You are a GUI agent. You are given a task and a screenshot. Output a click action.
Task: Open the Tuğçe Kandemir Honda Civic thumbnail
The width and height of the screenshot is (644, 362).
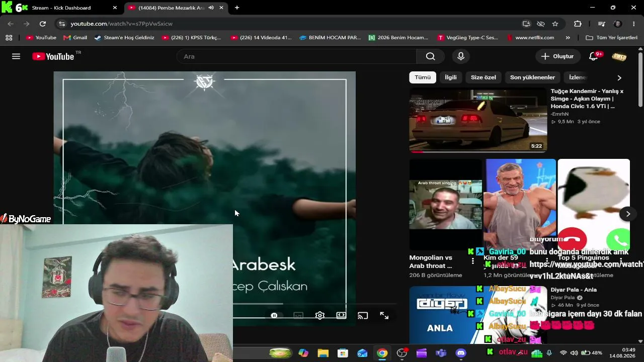coord(478,120)
